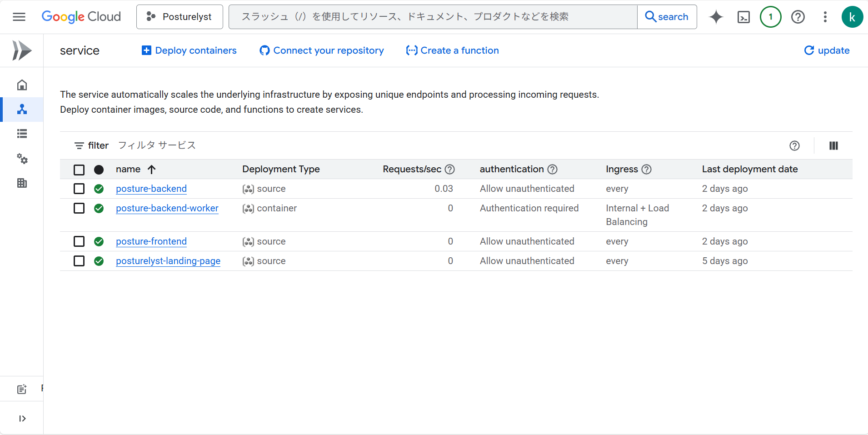
Task: Open the help question mark in top bar
Action: tap(798, 17)
